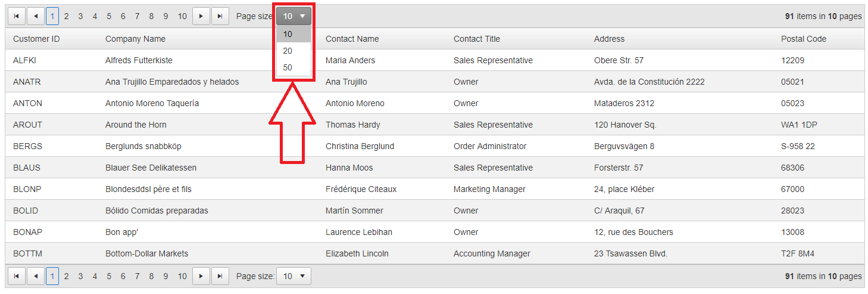Jump to last page in top pager
Viewport: 868px width, 294px height.
(221, 16)
